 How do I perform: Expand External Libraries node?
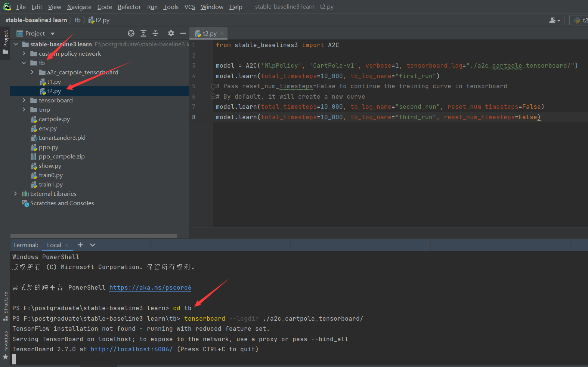click(x=15, y=194)
